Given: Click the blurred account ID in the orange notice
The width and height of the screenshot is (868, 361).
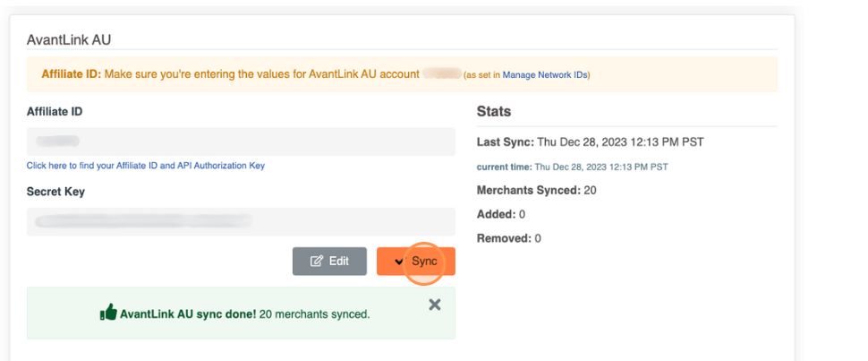Looking at the screenshot, I should click(x=441, y=74).
